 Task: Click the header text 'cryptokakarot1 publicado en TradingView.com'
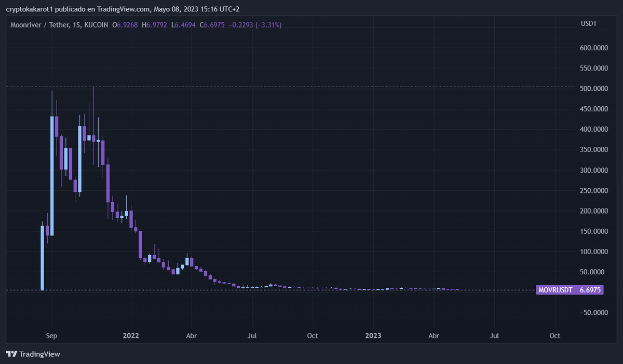coord(78,9)
